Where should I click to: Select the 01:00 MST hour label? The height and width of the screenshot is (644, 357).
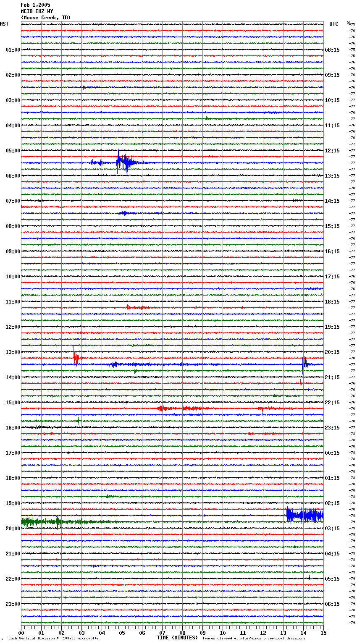point(13,50)
